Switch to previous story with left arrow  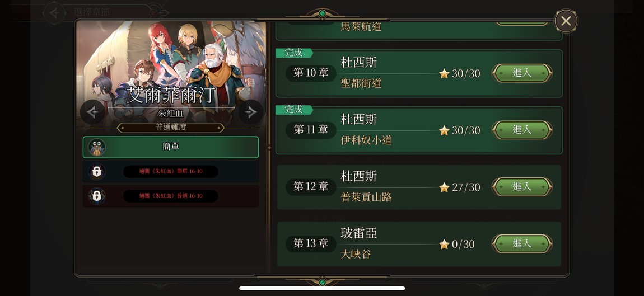[x=92, y=112]
